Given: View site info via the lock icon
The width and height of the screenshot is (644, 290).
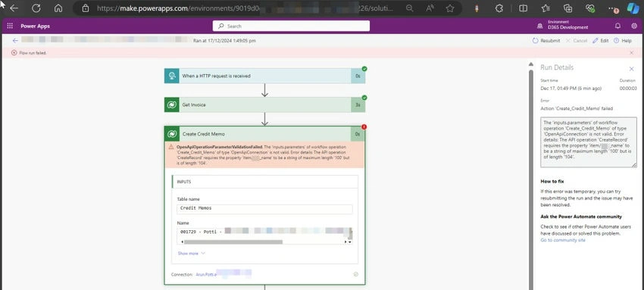Looking at the screenshot, I should point(86,8).
